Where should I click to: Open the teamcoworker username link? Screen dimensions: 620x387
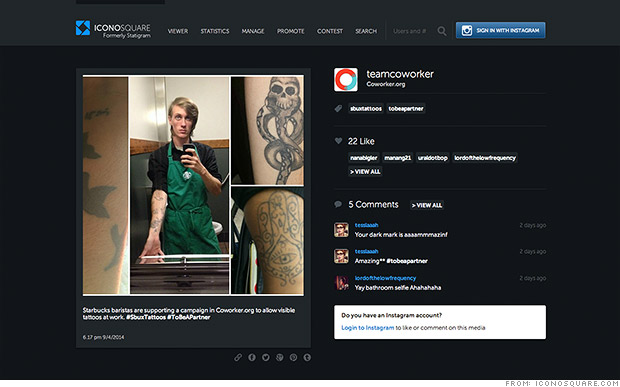point(400,74)
